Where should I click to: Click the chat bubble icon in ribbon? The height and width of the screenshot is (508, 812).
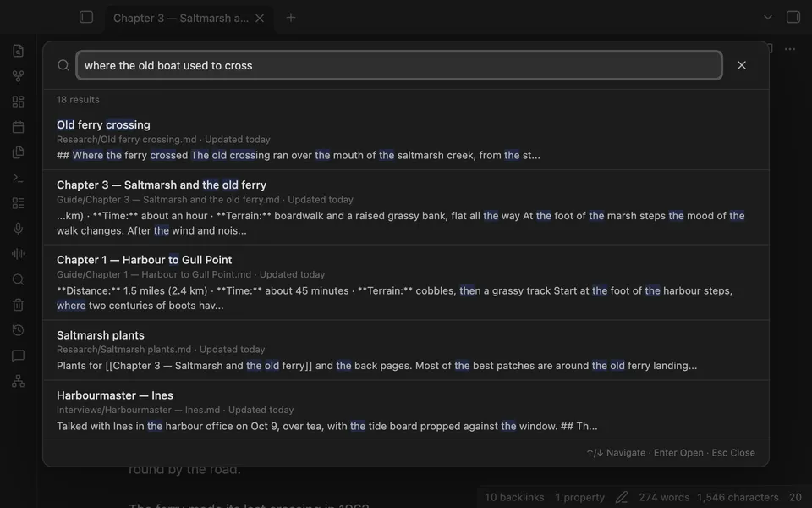(x=18, y=356)
